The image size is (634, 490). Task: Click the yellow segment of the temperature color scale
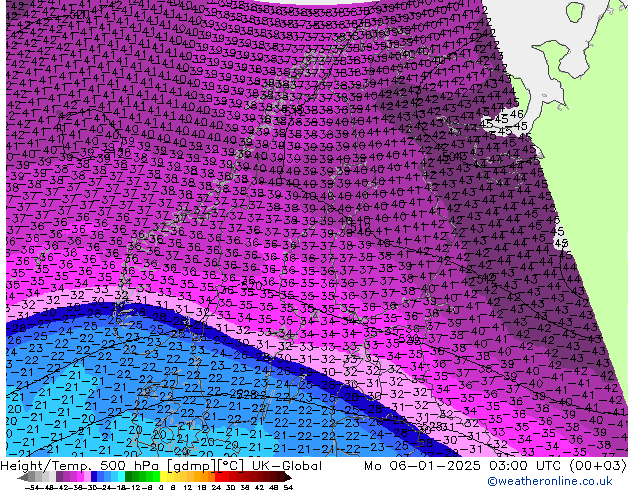pos(163,477)
